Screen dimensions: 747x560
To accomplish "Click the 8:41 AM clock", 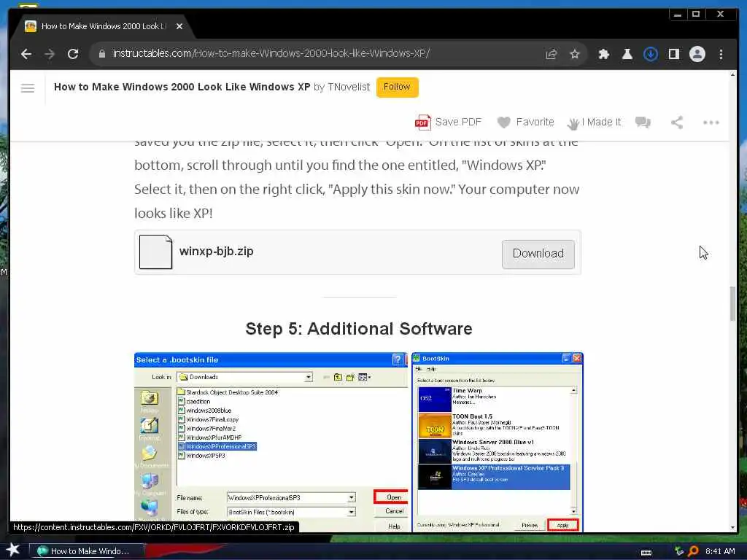I will click(x=720, y=551).
